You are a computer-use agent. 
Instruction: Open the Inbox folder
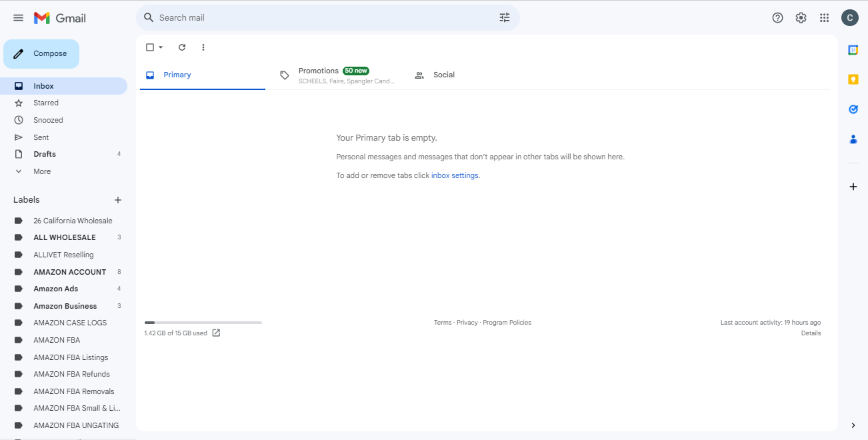pos(63,86)
